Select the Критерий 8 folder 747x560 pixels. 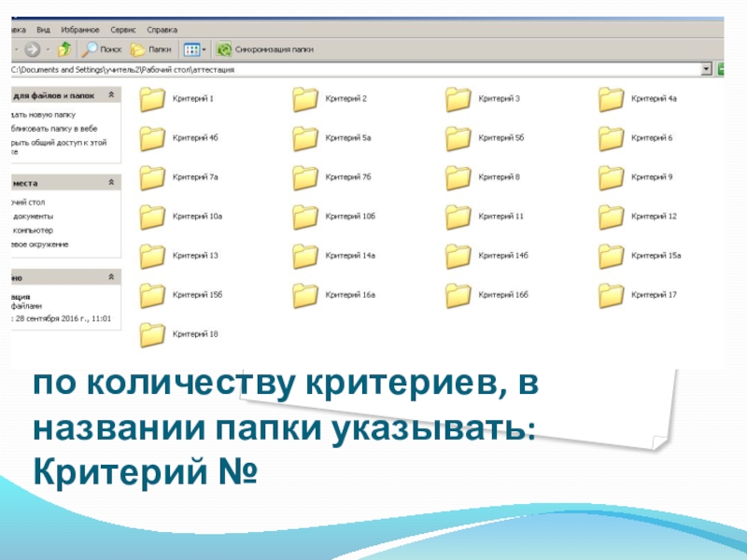point(459,177)
